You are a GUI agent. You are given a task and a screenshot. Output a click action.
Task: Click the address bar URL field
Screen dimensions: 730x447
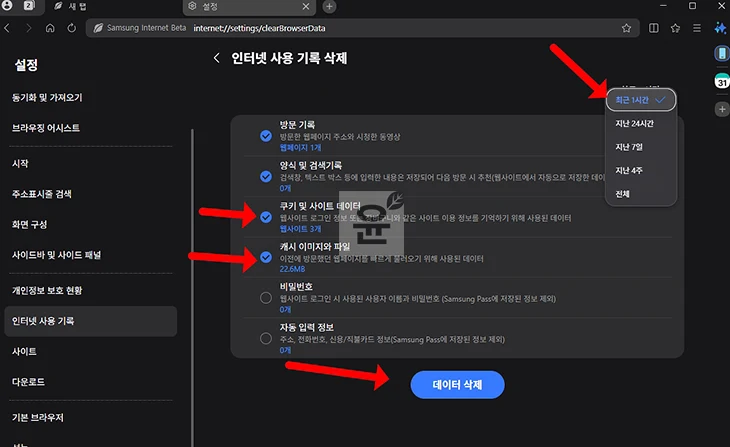coord(363,28)
